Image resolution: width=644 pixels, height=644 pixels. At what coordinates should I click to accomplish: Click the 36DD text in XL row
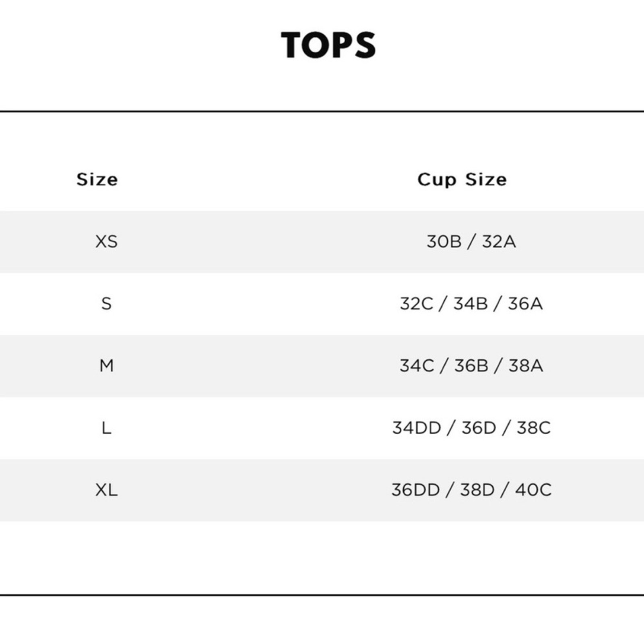pyautogui.click(x=416, y=490)
